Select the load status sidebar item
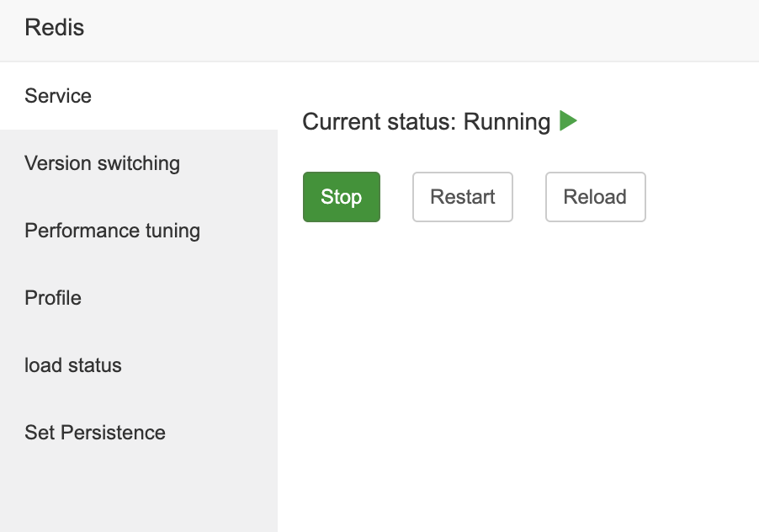The height and width of the screenshot is (532, 759). (x=73, y=365)
